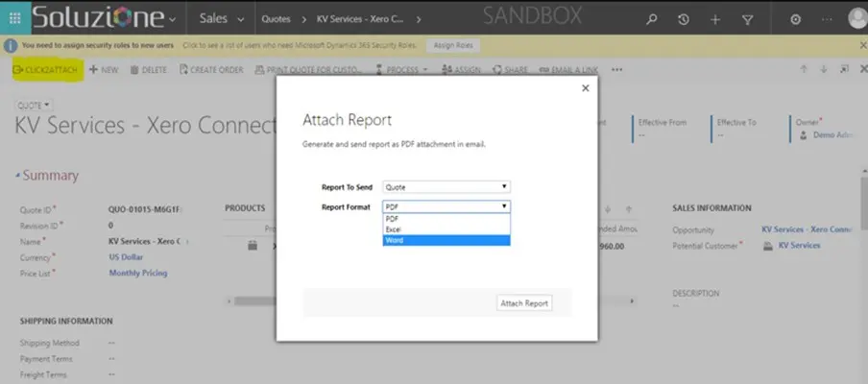Open the Sales area menu
The width and height of the screenshot is (868, 384).
coord(222,19)
